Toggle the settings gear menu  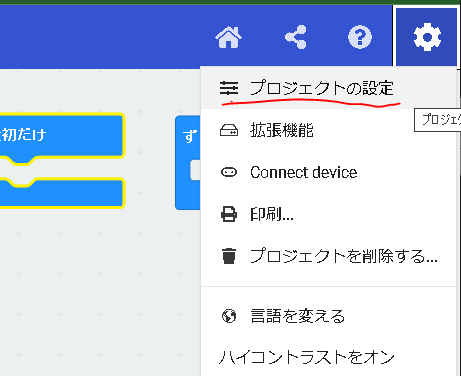(x=427, y=37)
